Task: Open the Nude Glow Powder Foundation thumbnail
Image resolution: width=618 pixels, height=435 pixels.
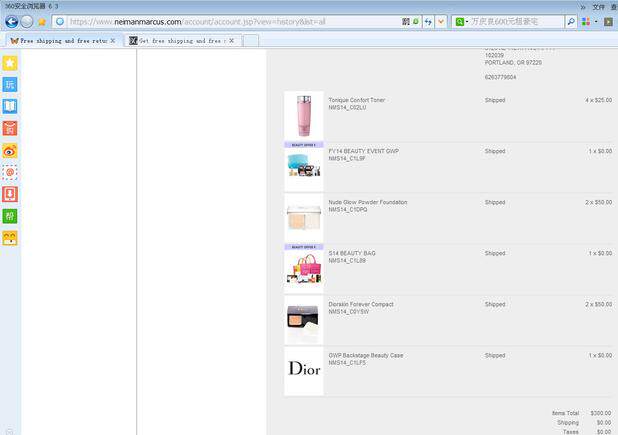Action: click(304, 218)
